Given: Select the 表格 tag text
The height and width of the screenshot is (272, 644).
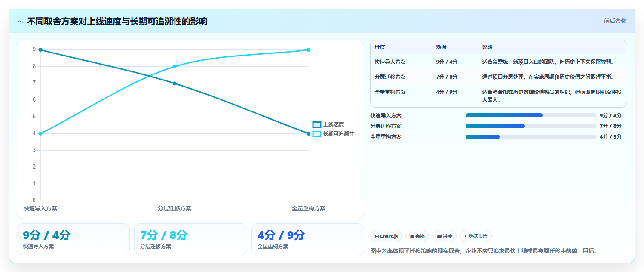Looking at the screenshot, I should [x=420, y=236].
